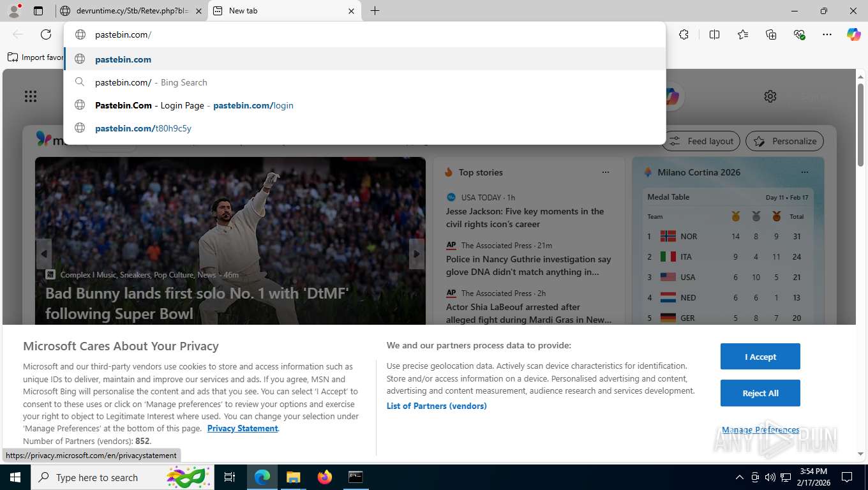Image resolution: width=868 pixels, height=490 pixels.
Task: Click the Windows Start button
Action: pyautogui.click(x=15, y=477)
